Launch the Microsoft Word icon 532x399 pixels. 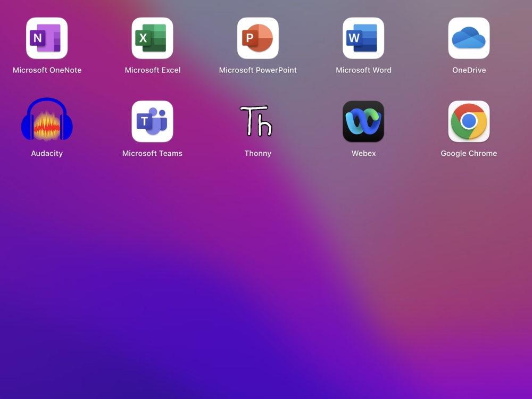point(363,38)
